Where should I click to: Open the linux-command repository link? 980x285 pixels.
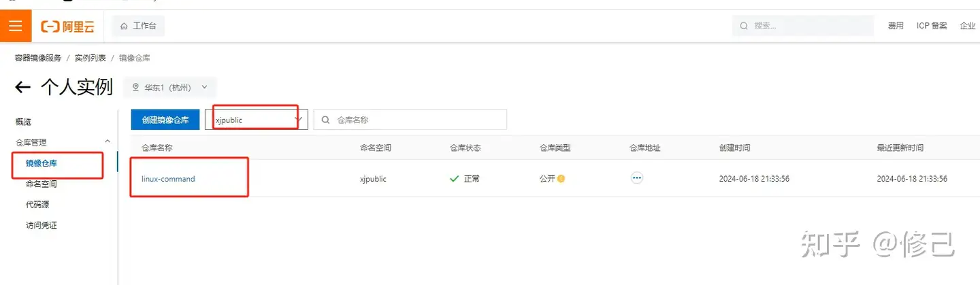coord(168,179)
